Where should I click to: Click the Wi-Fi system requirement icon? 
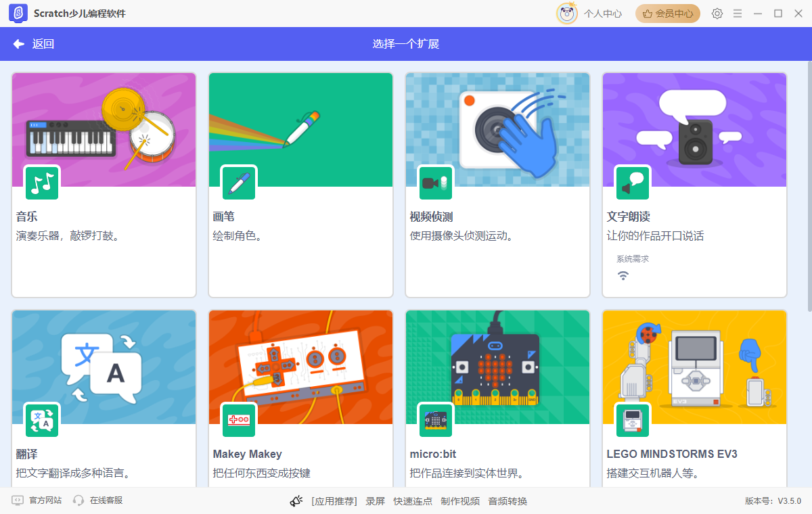623,275
